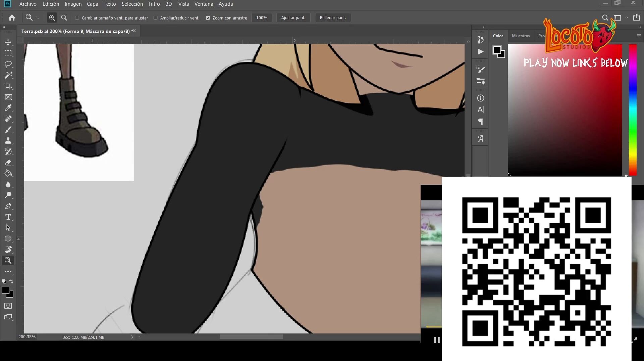Select the Clone Stamp tool
This screenshot has height=361, width=644.
pos(8,141)
